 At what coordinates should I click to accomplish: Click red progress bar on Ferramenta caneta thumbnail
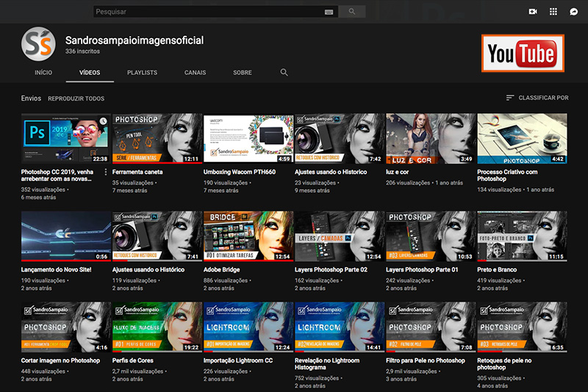coord(157,163)
